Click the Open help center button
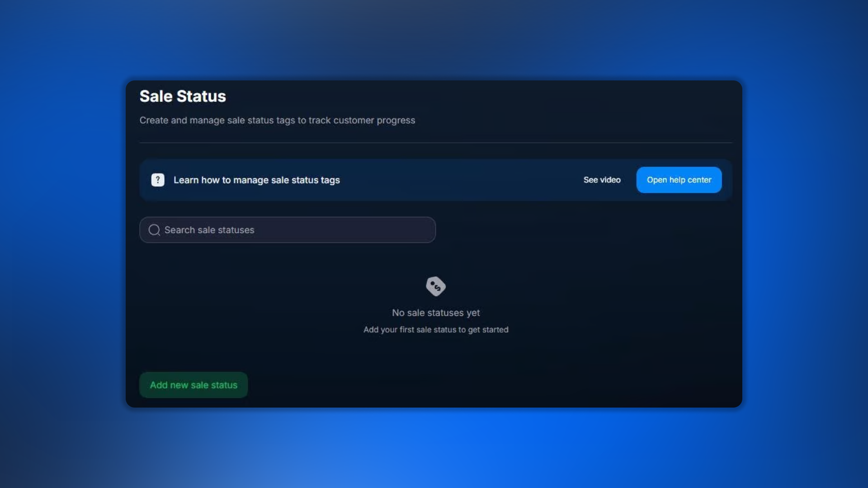Screen dimensions: 868x488 (679, 180)
